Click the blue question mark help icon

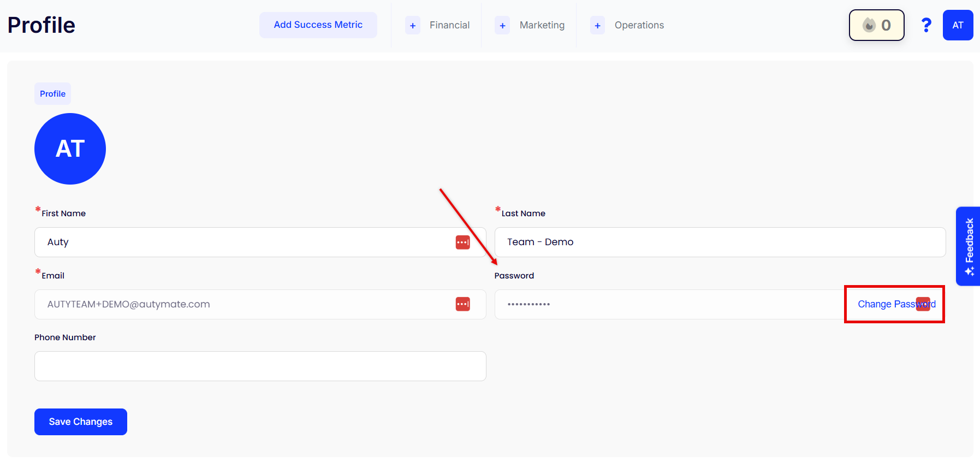click(x=926, y=25)
